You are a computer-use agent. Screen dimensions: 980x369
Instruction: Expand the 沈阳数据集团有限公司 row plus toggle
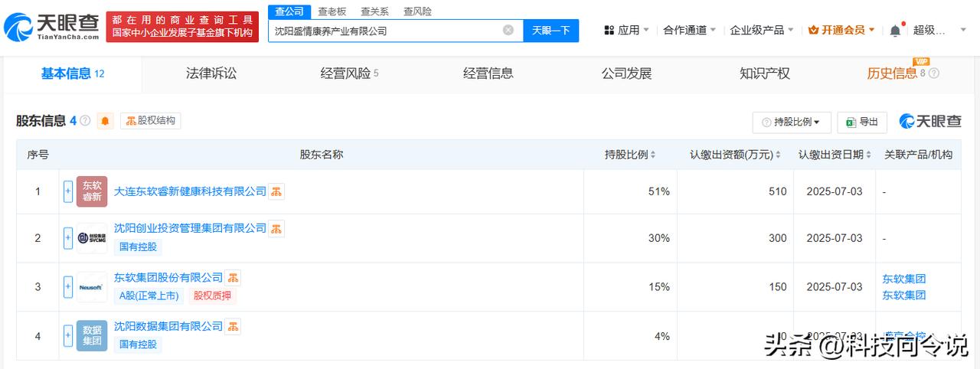coord(68,335)
